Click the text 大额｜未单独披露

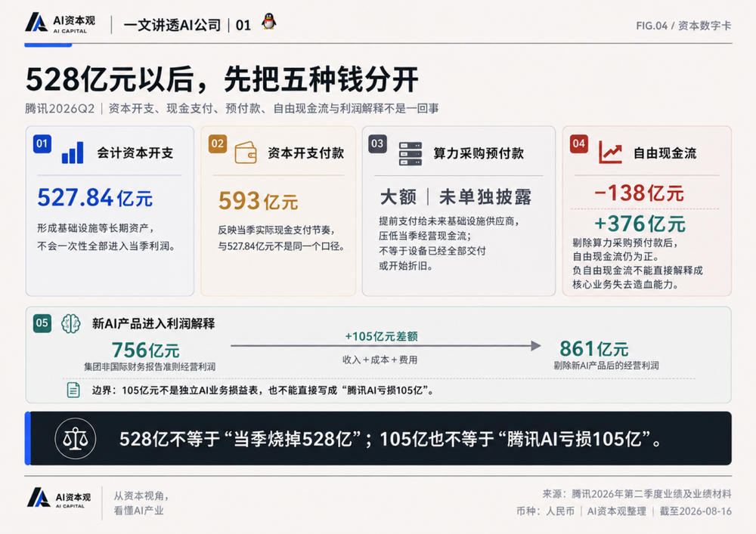456,197
